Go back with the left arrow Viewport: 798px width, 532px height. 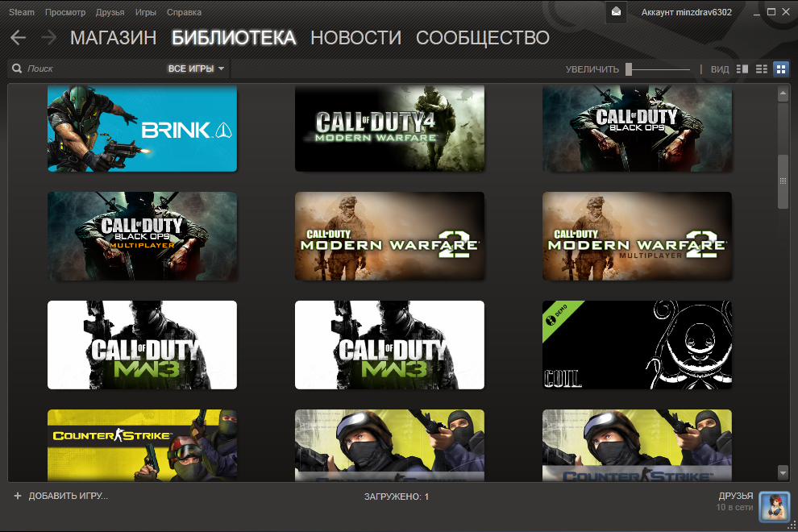[18, 38]
